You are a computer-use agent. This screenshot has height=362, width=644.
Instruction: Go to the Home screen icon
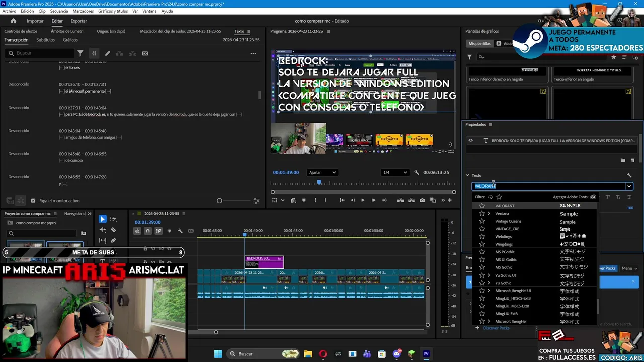[x=14, y=21]
